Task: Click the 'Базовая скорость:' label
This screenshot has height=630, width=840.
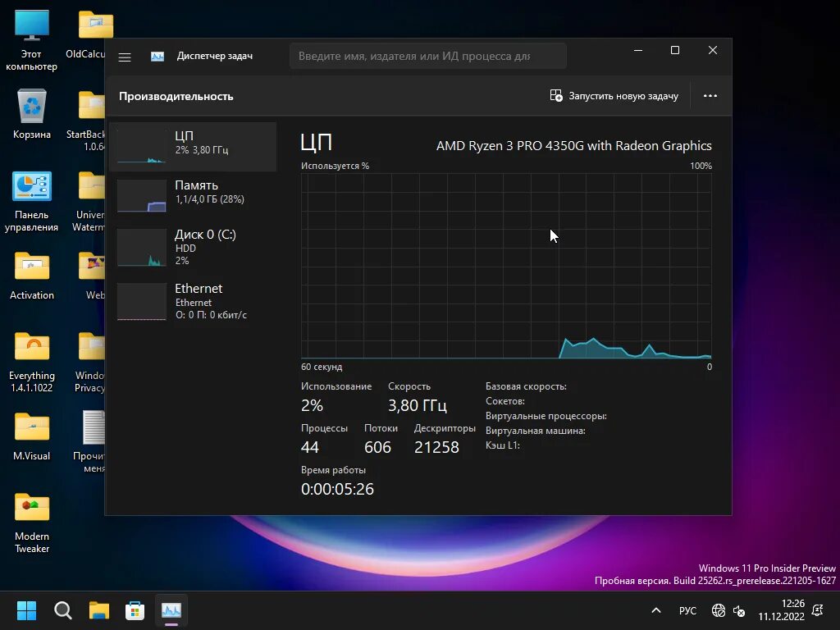Action: [x=526, y=386]
